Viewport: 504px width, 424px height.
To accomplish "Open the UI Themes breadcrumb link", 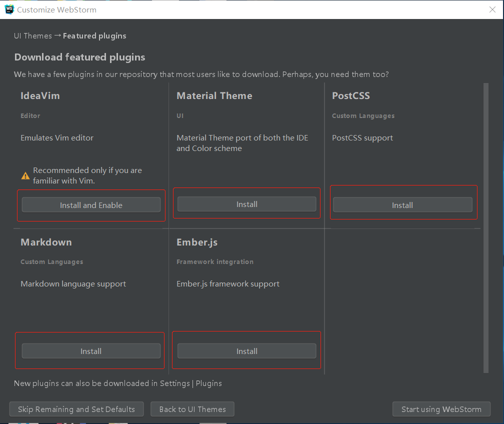I will 32,35.
